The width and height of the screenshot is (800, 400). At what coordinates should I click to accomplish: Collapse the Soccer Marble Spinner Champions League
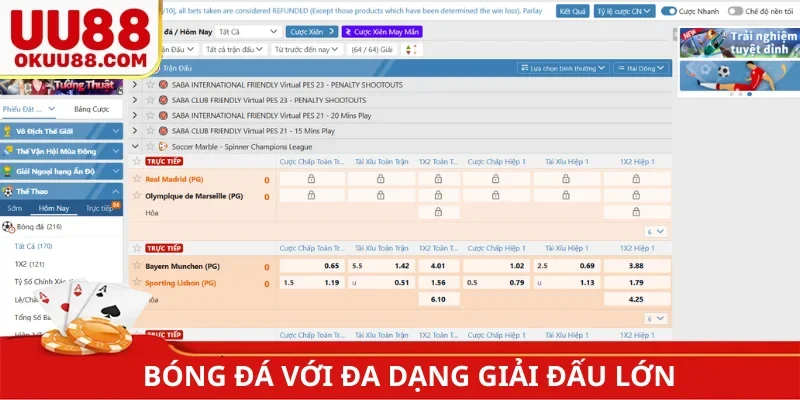point(135,146)
